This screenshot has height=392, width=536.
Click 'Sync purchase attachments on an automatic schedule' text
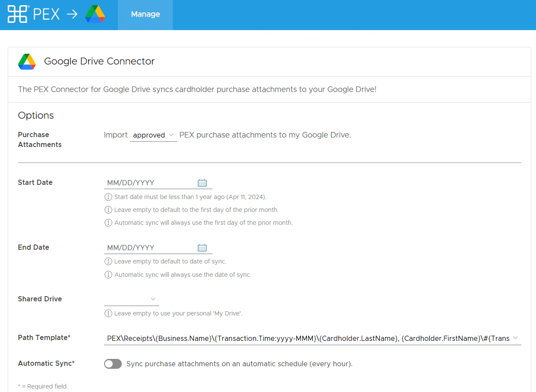point(240,364)
